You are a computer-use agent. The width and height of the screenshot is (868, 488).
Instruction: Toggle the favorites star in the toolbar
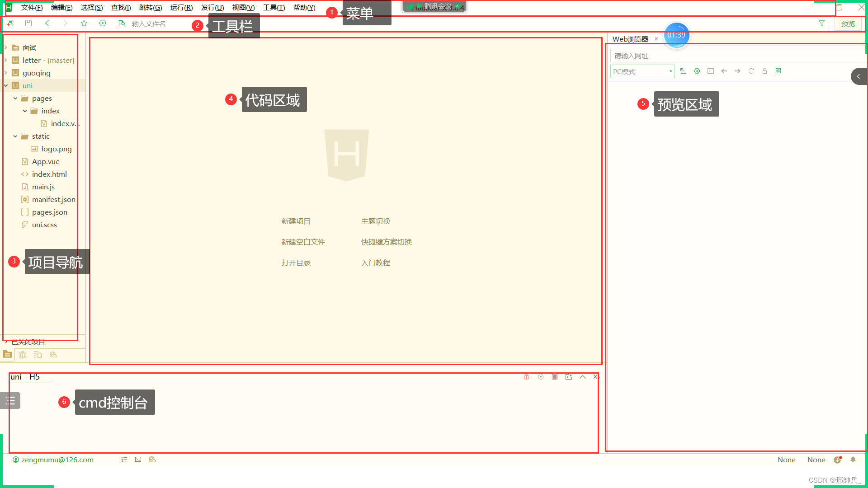click(84, 23)
